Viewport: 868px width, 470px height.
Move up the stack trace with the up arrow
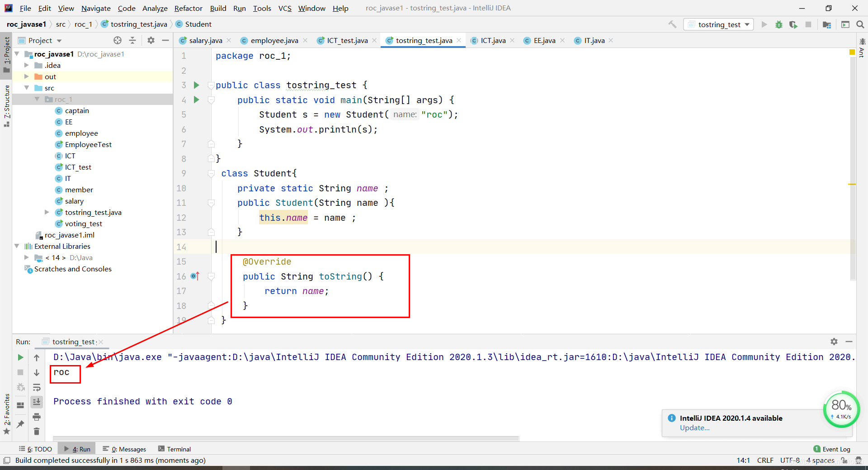pyautogui.click(x=37, y=357)
